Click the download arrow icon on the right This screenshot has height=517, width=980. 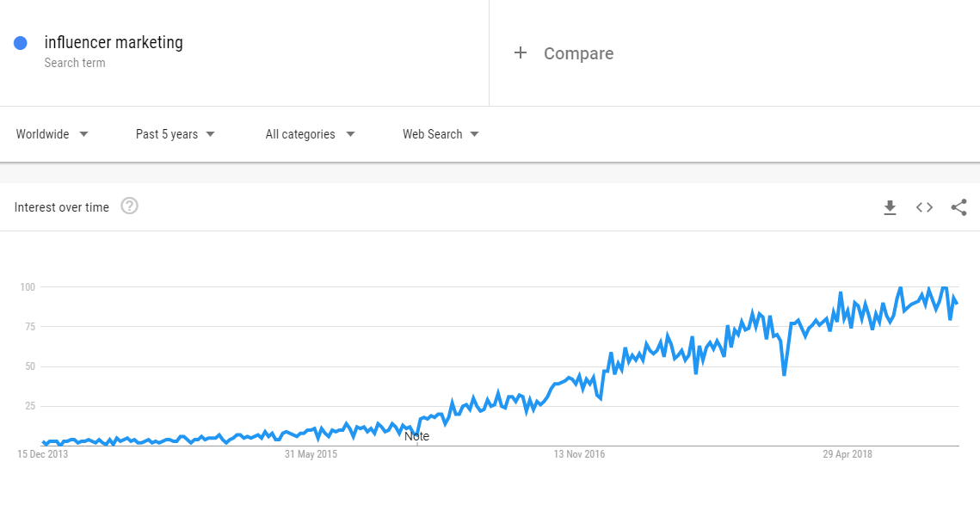[890, 206]
